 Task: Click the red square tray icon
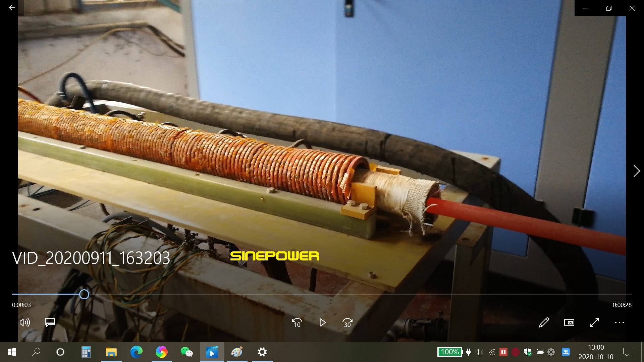coord(503,352)
